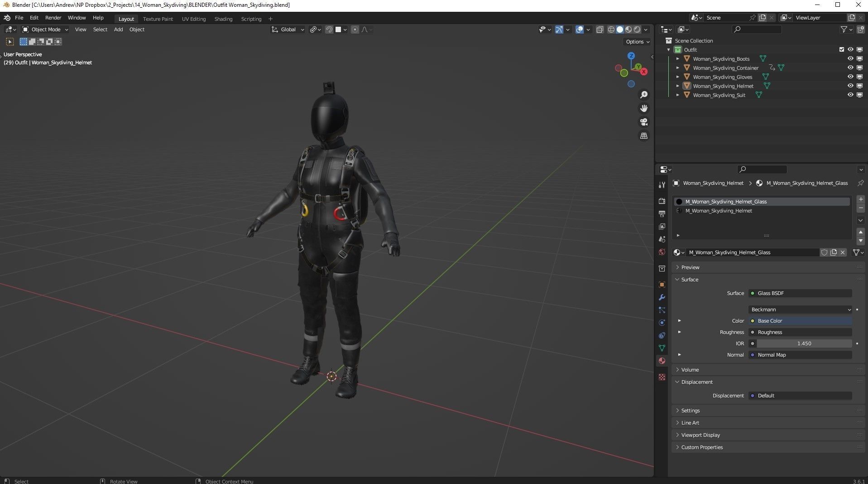Collapse the Outfit collection in outliner

point(669,49)
